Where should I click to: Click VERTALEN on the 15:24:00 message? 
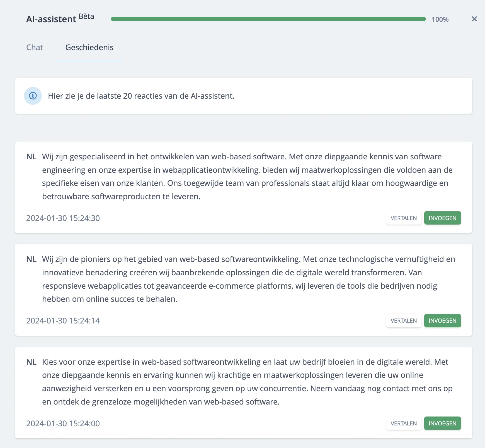404,423
